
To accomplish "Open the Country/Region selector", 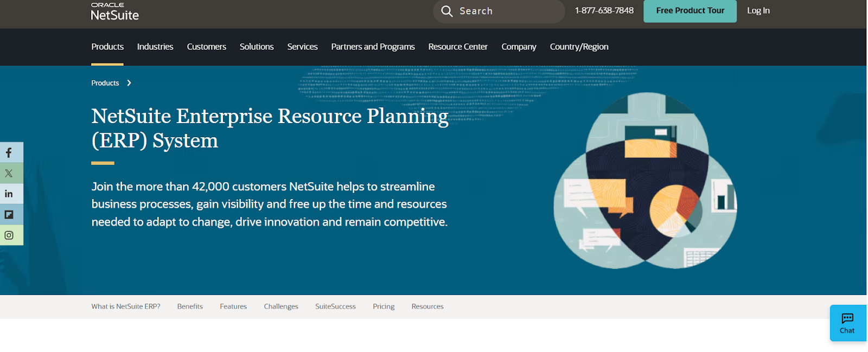I will (579, 47).
